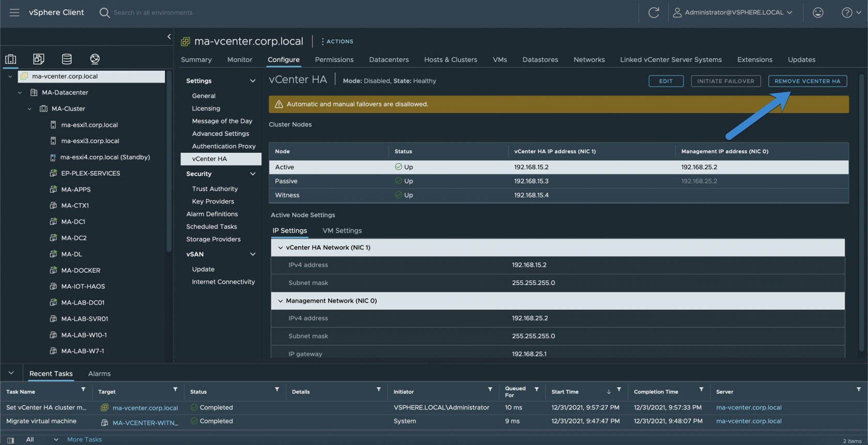
Task: Open ma-vcenter.corp.local target link in tasks
Action: point(145,408)
